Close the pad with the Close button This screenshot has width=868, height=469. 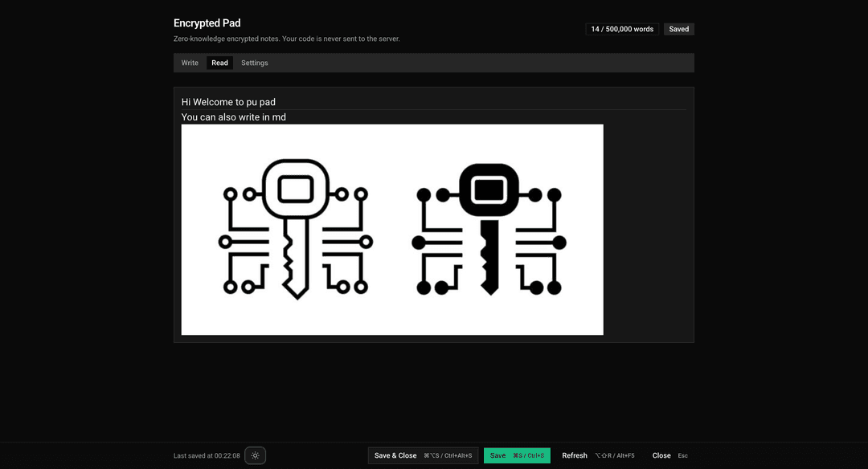[661, 455]
